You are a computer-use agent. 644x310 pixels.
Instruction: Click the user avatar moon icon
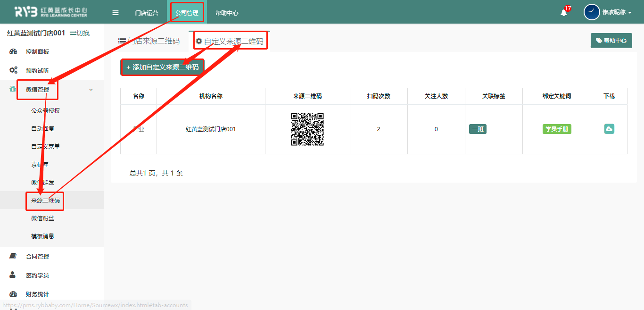tap(592, 12)
